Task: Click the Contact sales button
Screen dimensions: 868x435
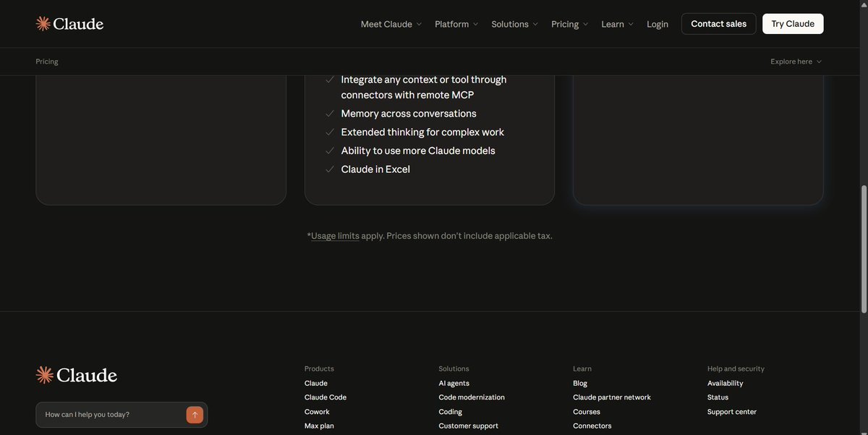Action: 719,24
